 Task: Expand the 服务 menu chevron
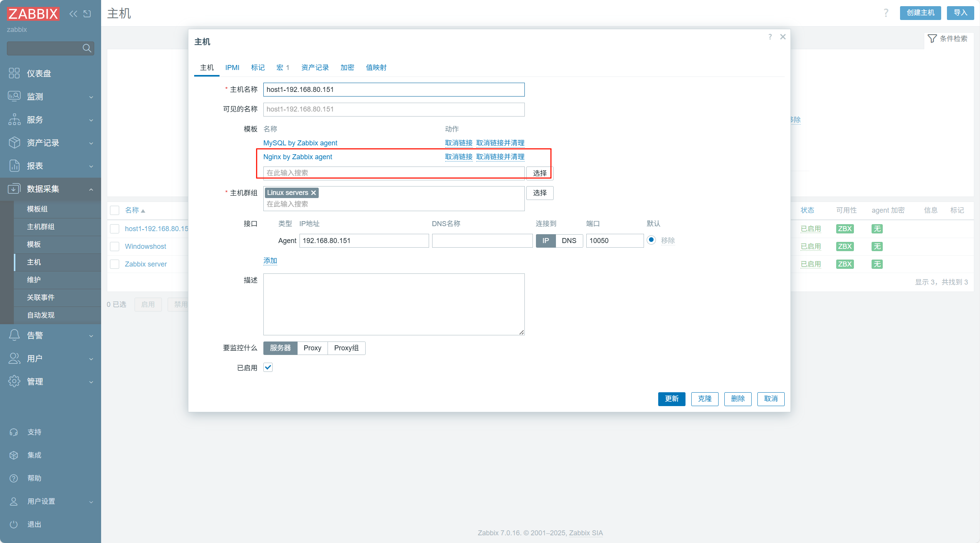91,120
